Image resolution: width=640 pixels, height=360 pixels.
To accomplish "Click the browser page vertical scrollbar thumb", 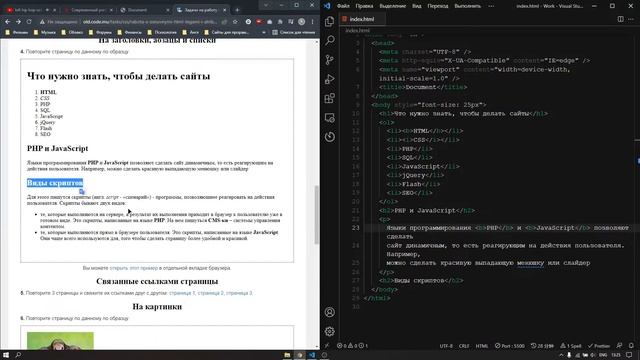I will pos(316,215).
